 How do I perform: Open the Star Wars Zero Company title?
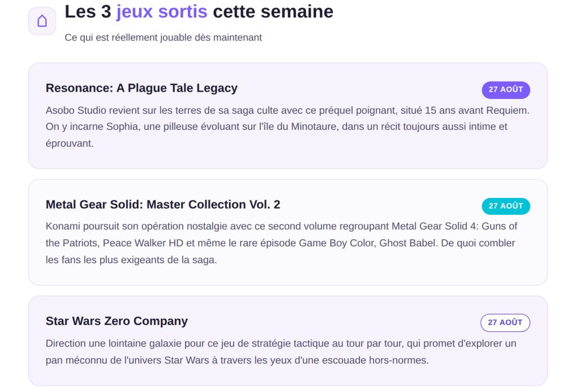(116, 321)
